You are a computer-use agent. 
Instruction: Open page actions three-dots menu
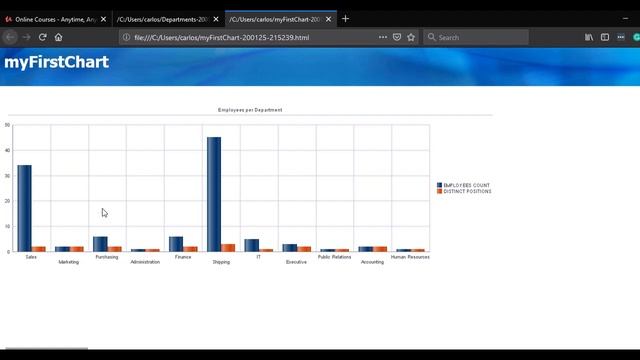tap(382, 37)
